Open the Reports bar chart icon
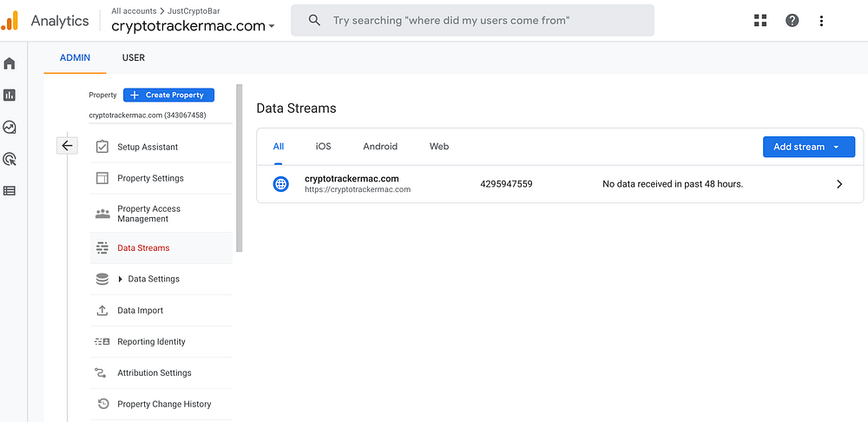The height and width of the screenshot is (422, 868). pos(10,96)
